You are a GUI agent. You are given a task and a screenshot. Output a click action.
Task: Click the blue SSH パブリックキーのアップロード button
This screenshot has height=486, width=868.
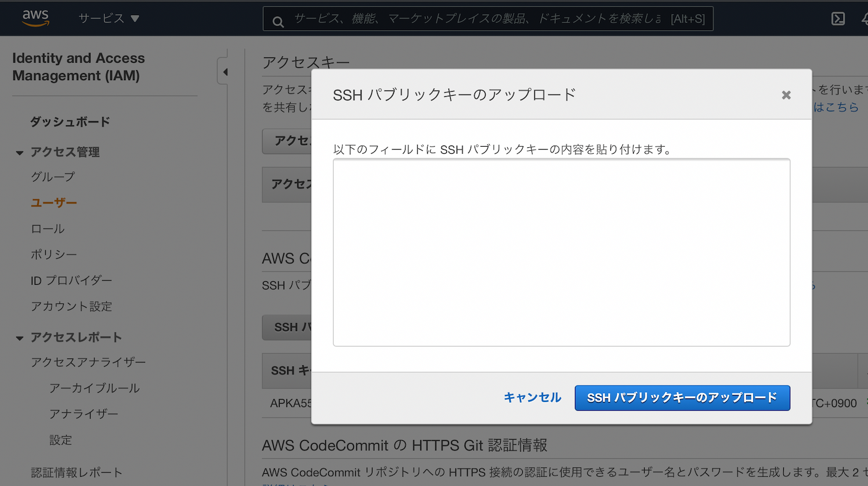(x=682, y=398)
